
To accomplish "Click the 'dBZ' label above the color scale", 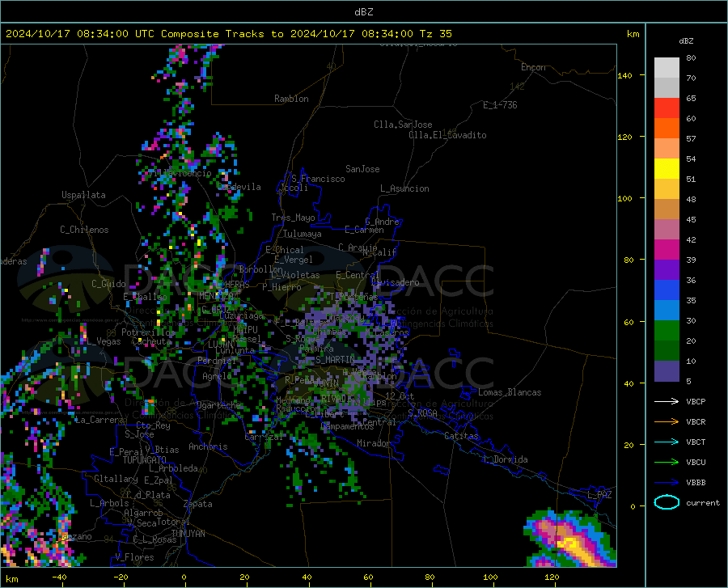I will click(686, 40).
